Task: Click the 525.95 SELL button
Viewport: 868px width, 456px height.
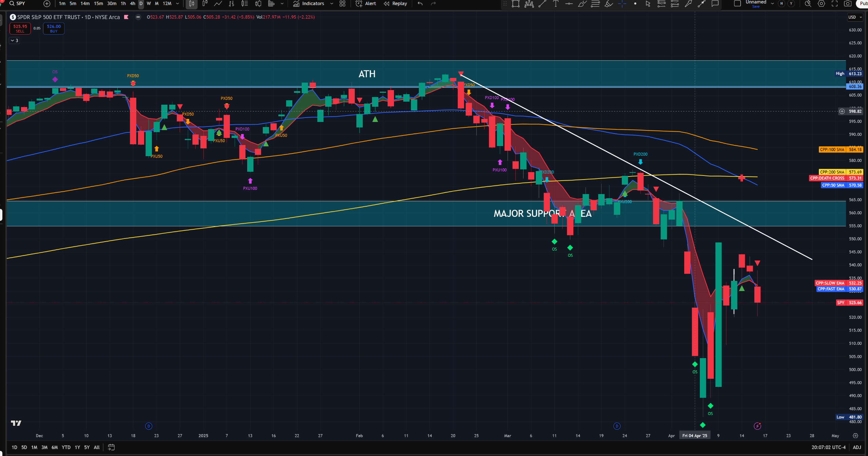Action: (20, 28)
